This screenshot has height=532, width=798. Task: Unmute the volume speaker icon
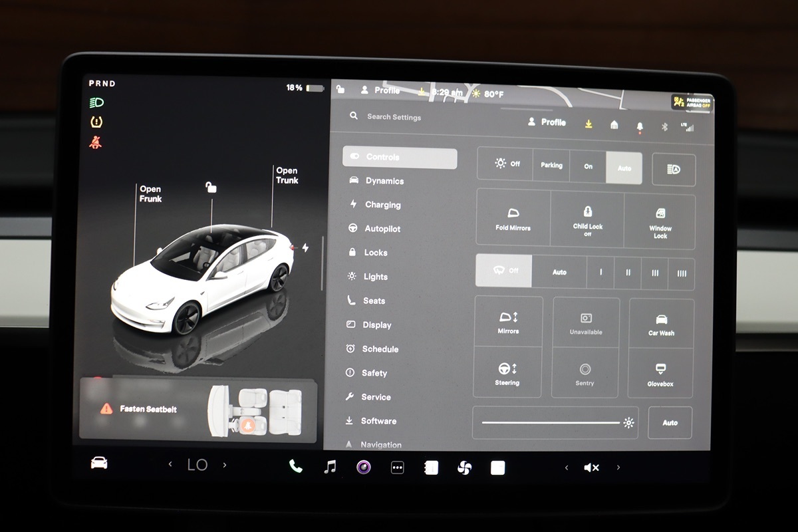[591, 467]
